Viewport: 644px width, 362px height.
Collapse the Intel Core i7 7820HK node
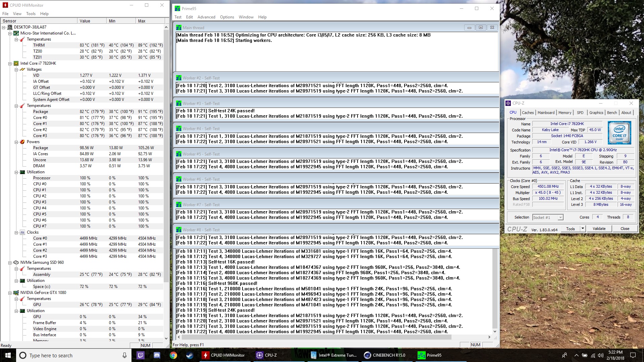[10, 63]
